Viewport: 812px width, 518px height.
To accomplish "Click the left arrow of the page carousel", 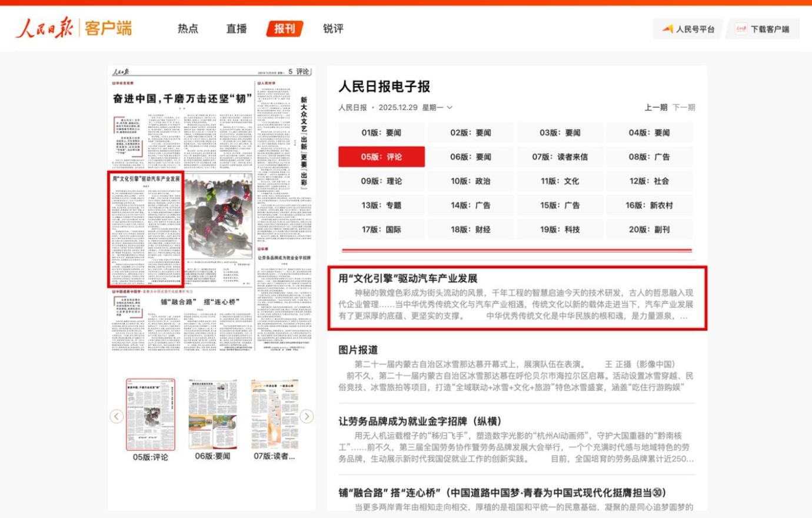I will (x=115, y=416).
